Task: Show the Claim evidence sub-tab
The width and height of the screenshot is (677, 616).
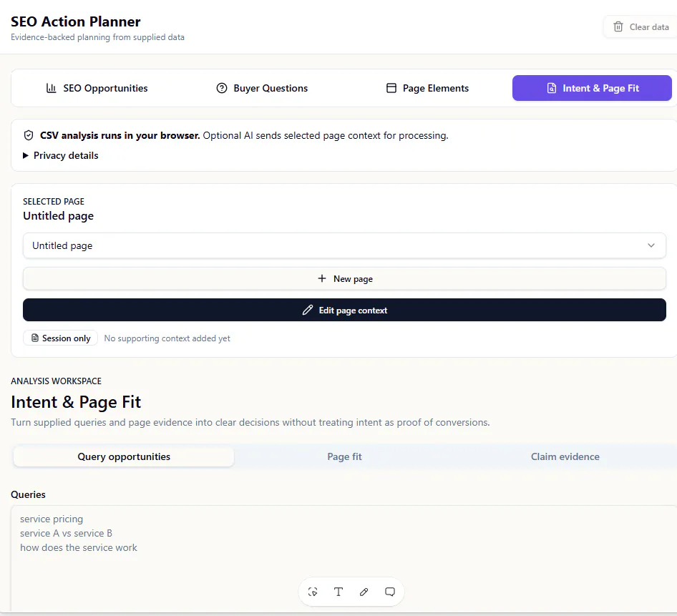Action: pos(565,456)
